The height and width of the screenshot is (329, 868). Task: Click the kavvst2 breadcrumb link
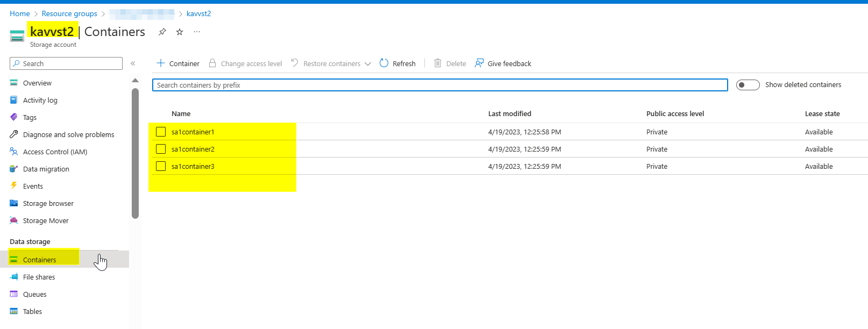coord(198,13)
